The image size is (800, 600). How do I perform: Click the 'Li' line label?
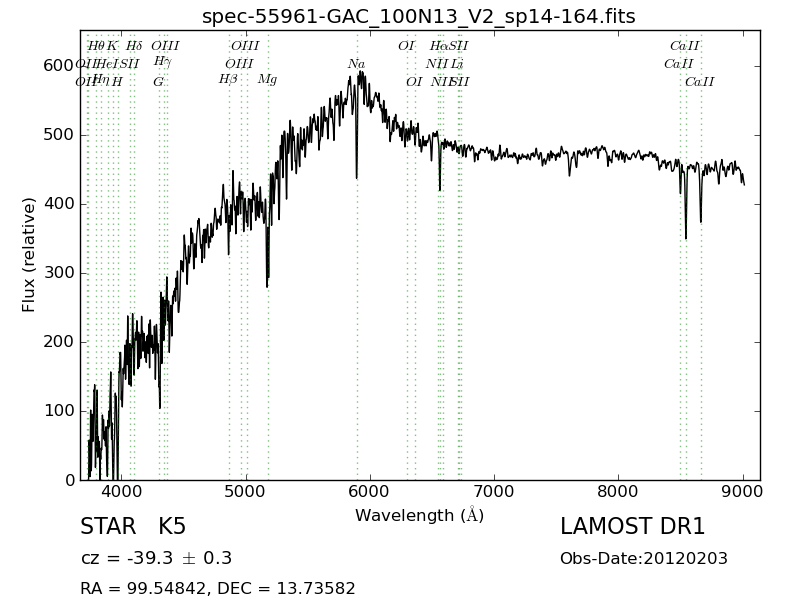point(457,64)
